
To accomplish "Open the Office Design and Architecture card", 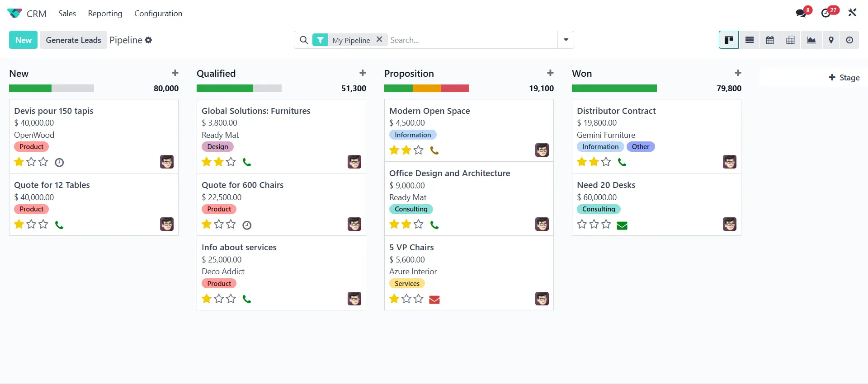I will coord(469,199).
